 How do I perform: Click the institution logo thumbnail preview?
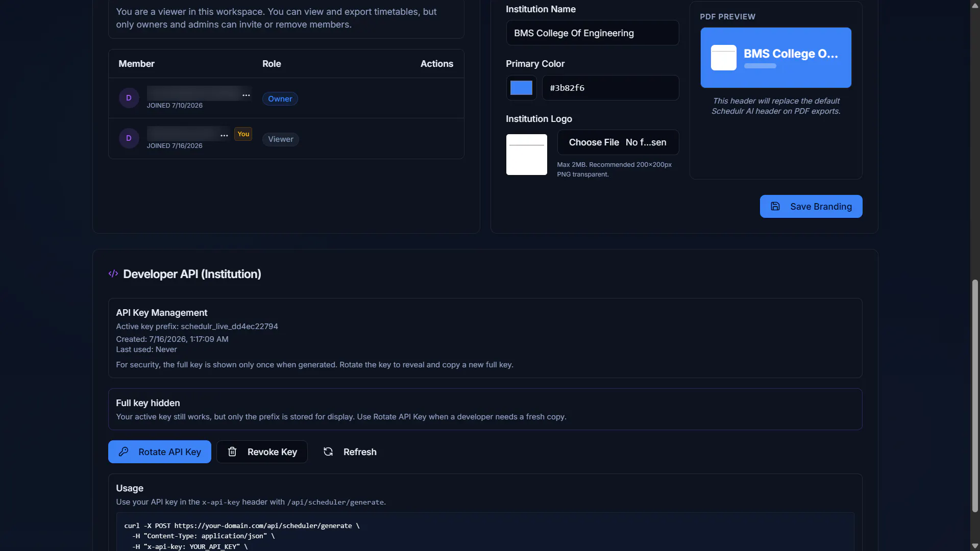[x=526, y=155]
